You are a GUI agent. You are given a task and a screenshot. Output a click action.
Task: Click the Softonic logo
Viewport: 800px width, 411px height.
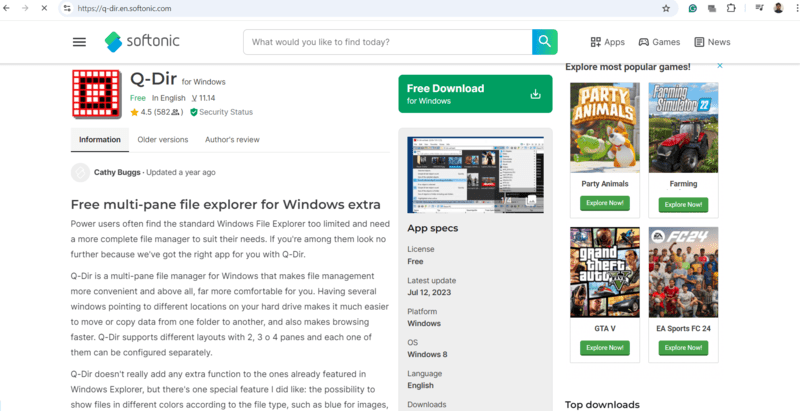click(x=142, y=41)
